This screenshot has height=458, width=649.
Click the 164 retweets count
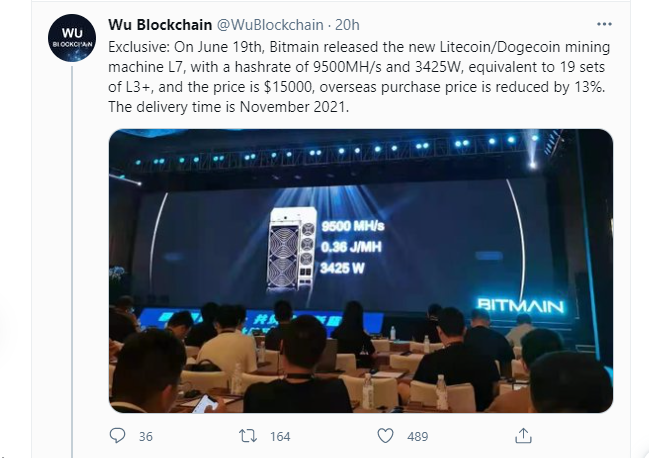point(280,436)
